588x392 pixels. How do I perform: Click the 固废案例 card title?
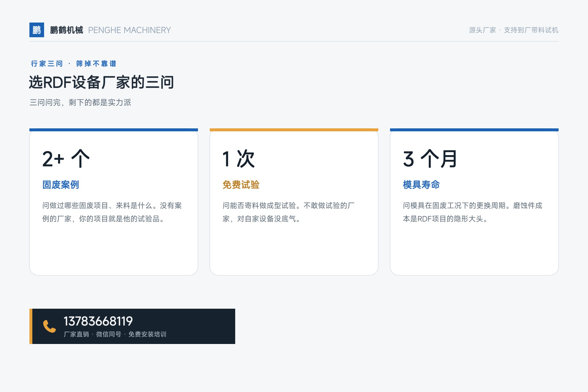(x=61, y=185)
